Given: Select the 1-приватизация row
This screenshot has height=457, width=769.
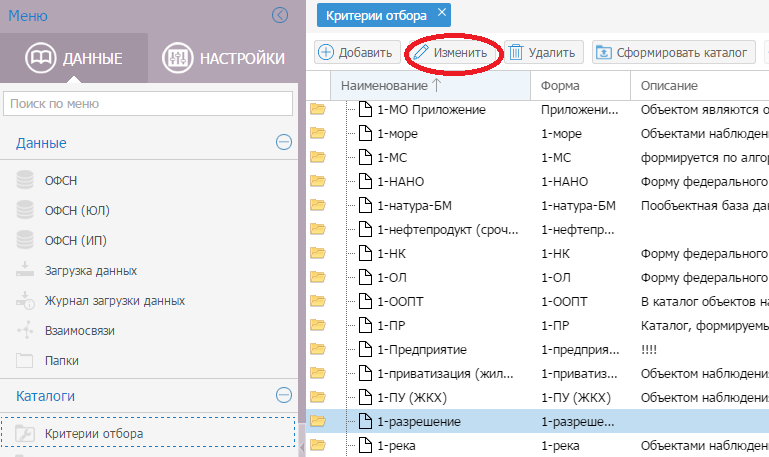Looking at the screenshot, I should 538,374.
